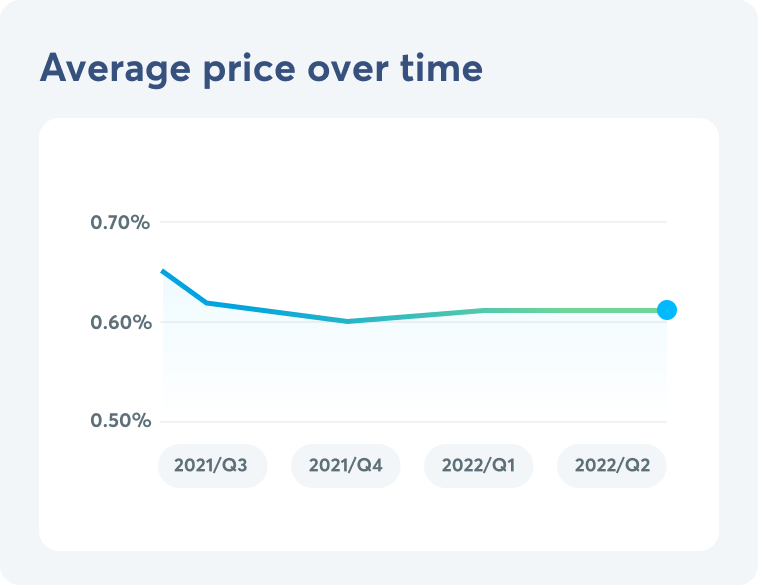Image resolution: width=758 pixels, height=585 pixels.
Task: Click the line point above the 2022/Q1 pill
Action: tap(483, 310)
